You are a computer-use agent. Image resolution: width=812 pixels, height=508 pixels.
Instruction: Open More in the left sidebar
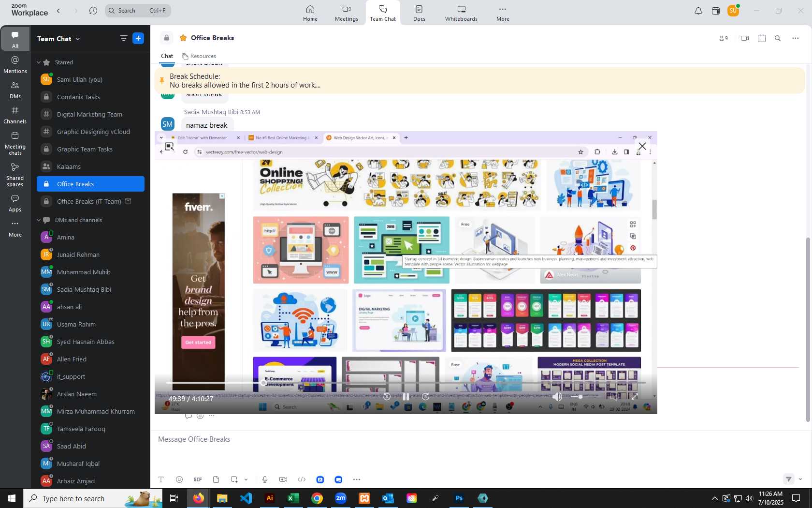15,228
